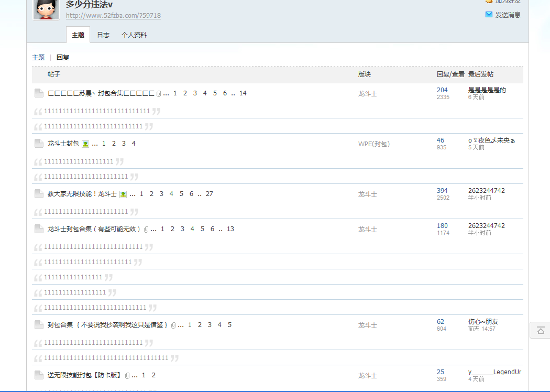This screenshot has height=392, width=550.
Task: Click thread icon beside 封包合集｛不要说我抄袭
Action: [x=39, y=324]
